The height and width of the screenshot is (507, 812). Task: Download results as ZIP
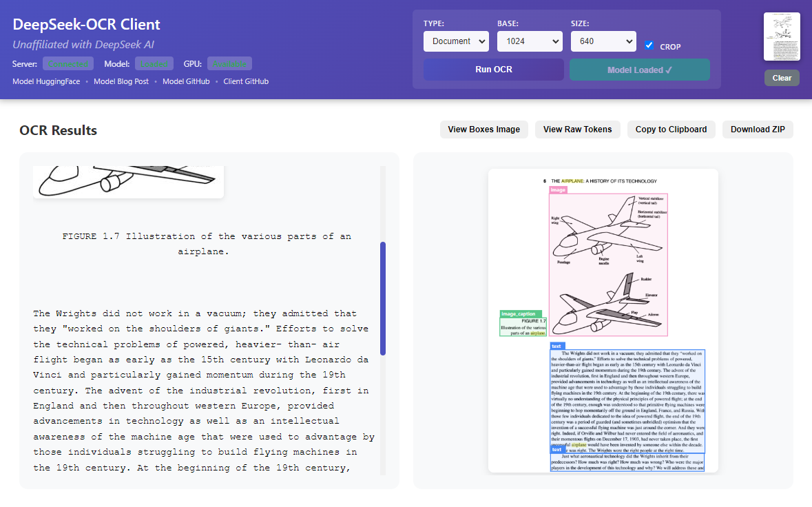coord(757,130)
